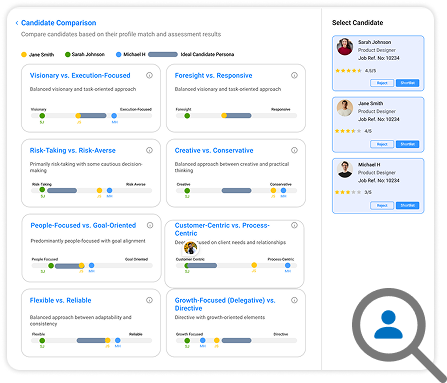Click blue marker on Growth-Focused slider
447x383 pixels.
pyautogui.click(x=203, y=340)
